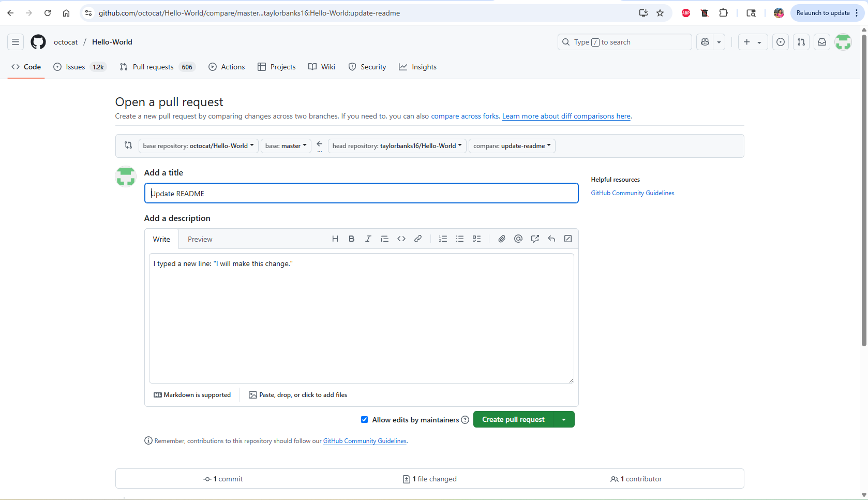Expand base repository octocat/Hello-World dropdown

click(x=199, y=146)
